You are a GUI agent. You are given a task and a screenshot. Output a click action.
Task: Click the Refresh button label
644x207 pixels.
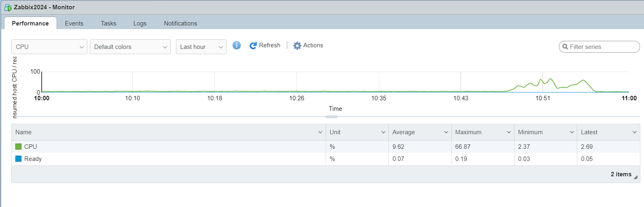pyautogui.click(x=269, y=45)
